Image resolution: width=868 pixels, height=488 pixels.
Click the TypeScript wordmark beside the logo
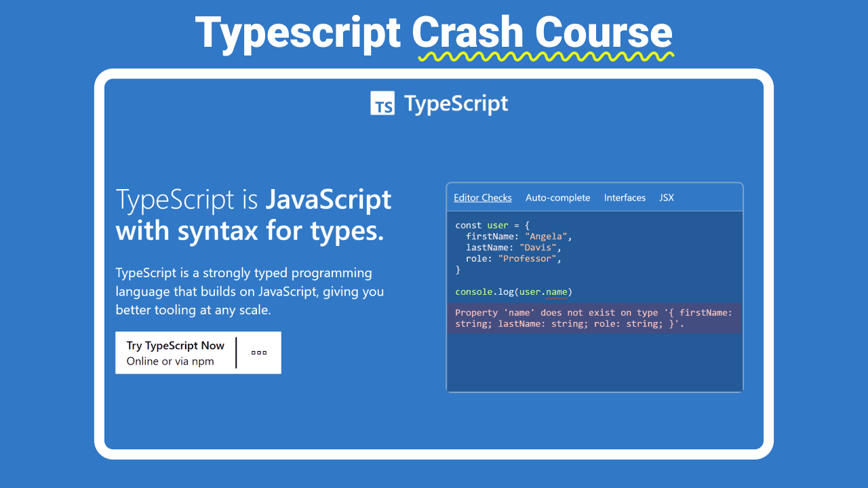456,104
